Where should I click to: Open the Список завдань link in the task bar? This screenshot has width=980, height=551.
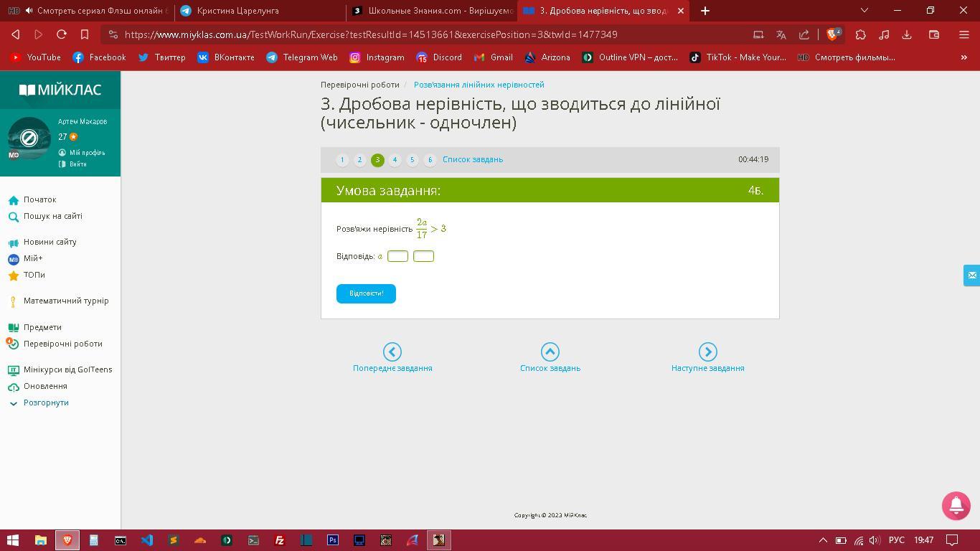tap(473, 159)
